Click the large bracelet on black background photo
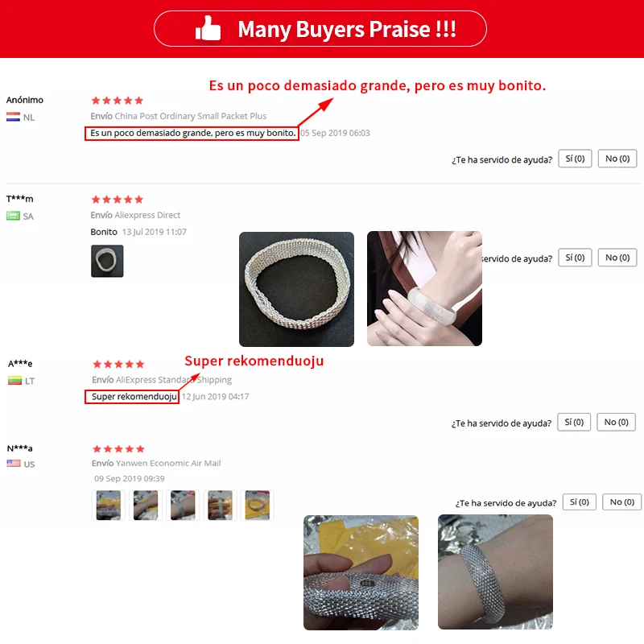 296,289
